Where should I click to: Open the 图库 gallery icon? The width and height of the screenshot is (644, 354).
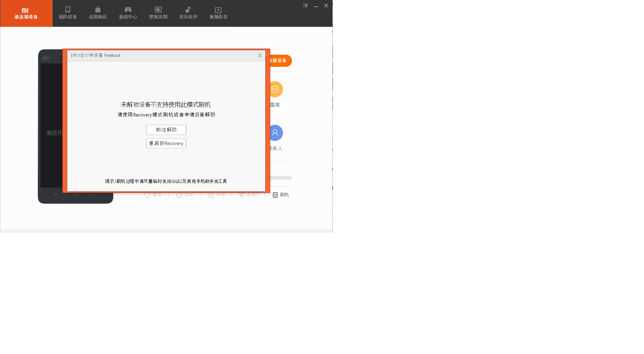(277, 89)
